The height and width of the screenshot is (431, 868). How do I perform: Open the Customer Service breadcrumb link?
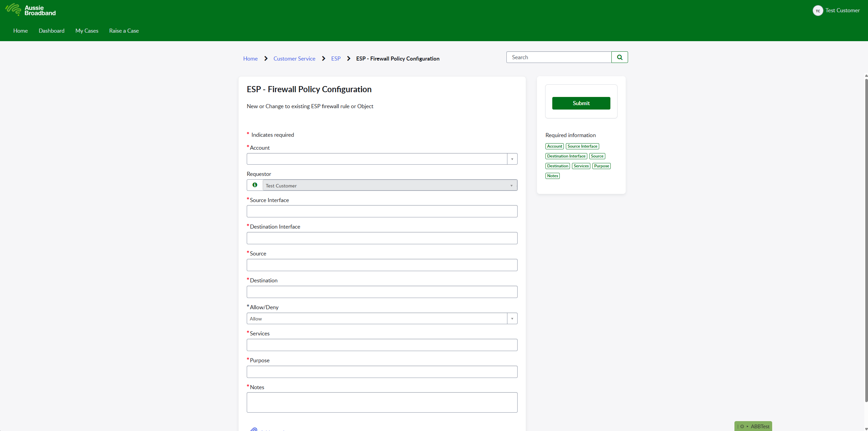point(294,58)
